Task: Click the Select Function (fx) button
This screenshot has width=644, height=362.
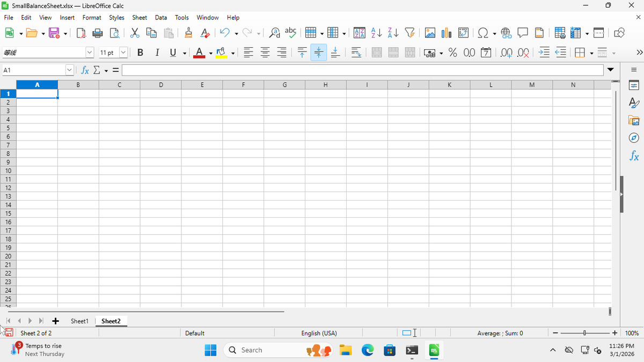Action: click(x=84, y=70)
